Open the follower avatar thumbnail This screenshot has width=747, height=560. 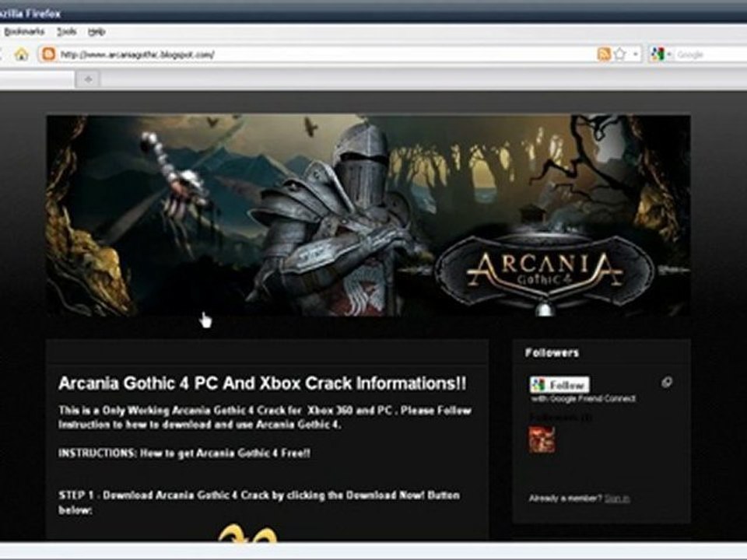click(x=542, y=439)
